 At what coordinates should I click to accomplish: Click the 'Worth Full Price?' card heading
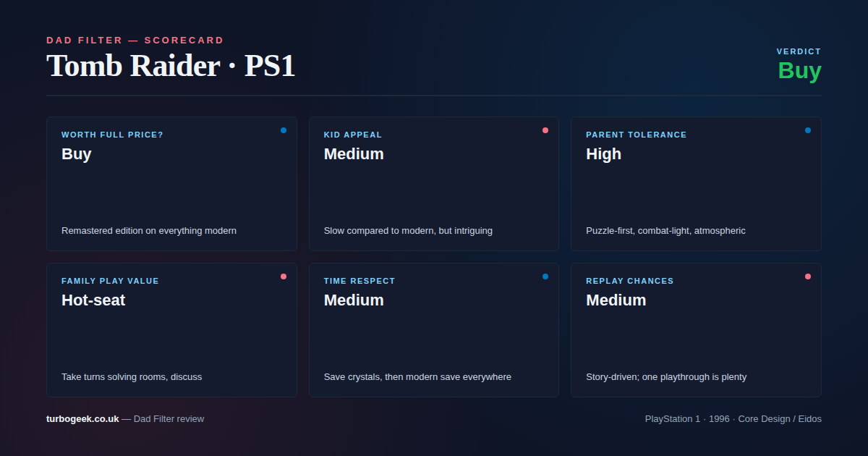112,135
